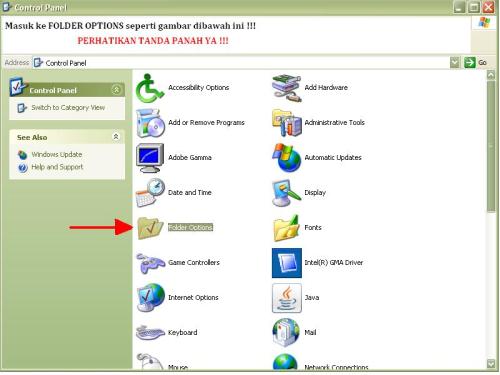This screenshot has width=500, height=375.
Task: Open the Mail icon
Action: pyautogui.click(x=286, y=333)
